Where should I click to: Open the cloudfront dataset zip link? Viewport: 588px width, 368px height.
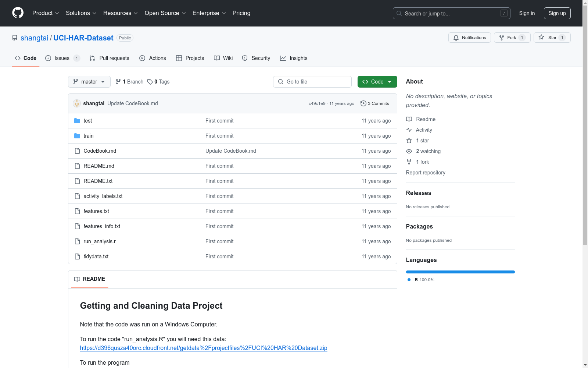[x=204, y=348]
